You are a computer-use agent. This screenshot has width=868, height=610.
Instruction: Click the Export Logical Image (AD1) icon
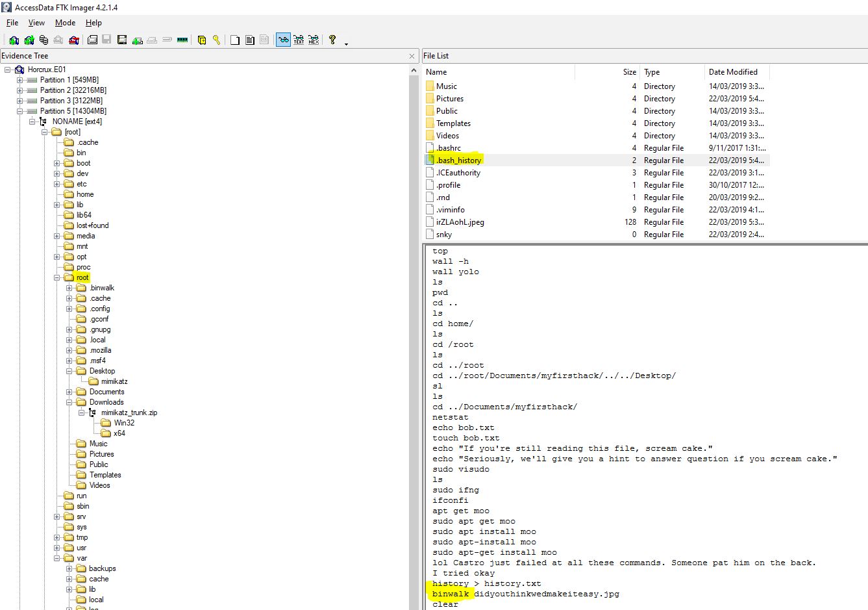[x=122, y=40]
